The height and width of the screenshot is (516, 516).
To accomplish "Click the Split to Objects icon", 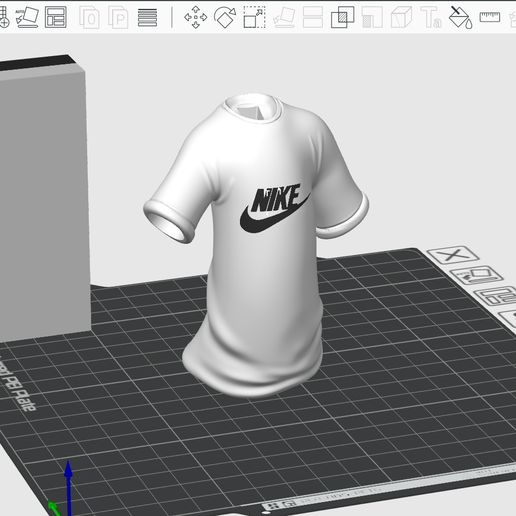I will [89, 17].
